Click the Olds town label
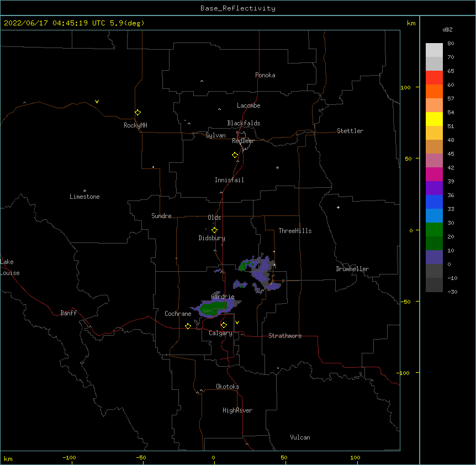The width and height of the screenshot is (476, 465). (214, 218)
